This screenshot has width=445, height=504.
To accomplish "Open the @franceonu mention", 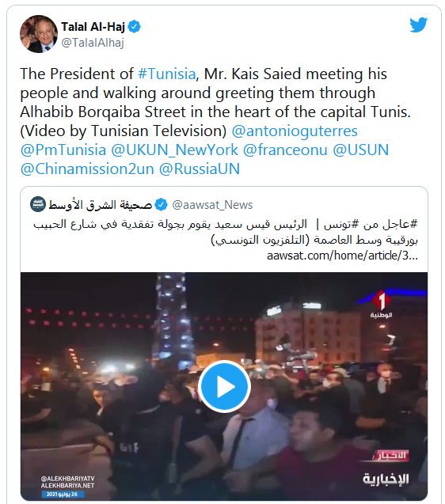I will 285,150.
